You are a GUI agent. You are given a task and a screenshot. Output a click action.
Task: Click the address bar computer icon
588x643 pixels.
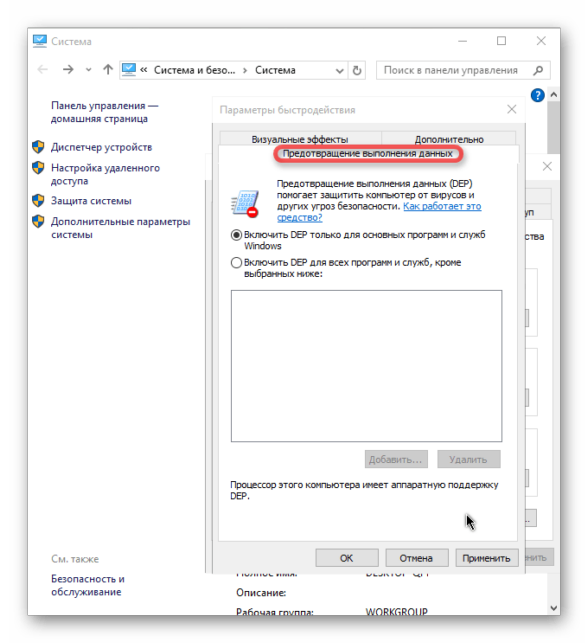pos(129,70)
